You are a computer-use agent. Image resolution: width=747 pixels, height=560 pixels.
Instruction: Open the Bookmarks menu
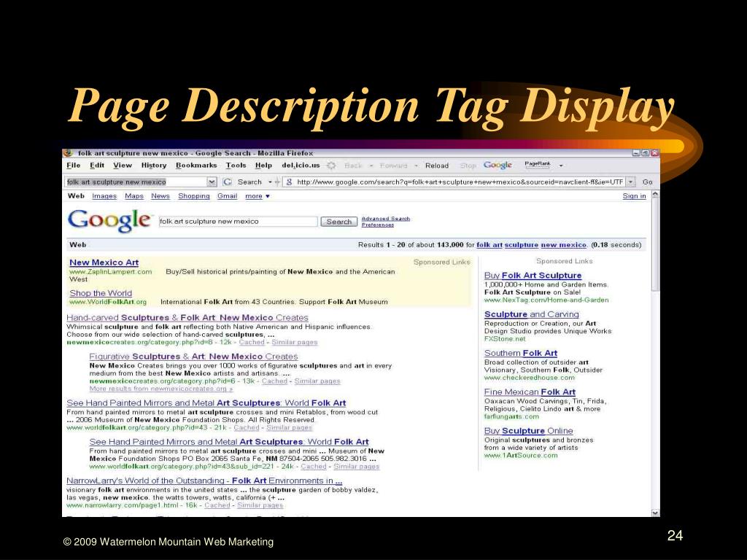[196, 166]
